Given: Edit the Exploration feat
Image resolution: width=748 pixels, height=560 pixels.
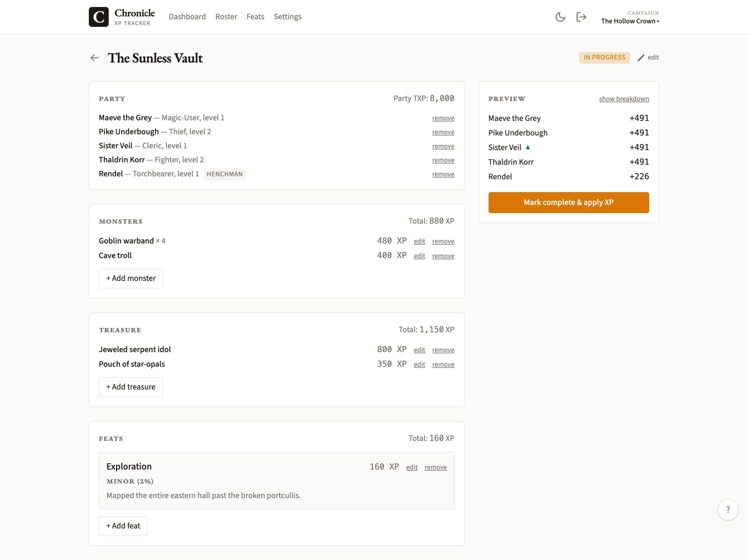Looking at the screenshot, I should [x=411, y=467].
